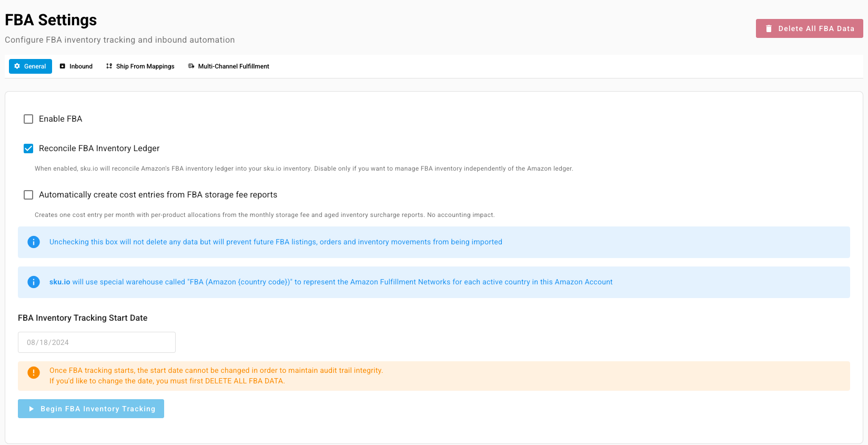Viewport: 868px width, 445px height.
Task: Click the Ship From Mappings arrows icon
Action: coord(109,66)
